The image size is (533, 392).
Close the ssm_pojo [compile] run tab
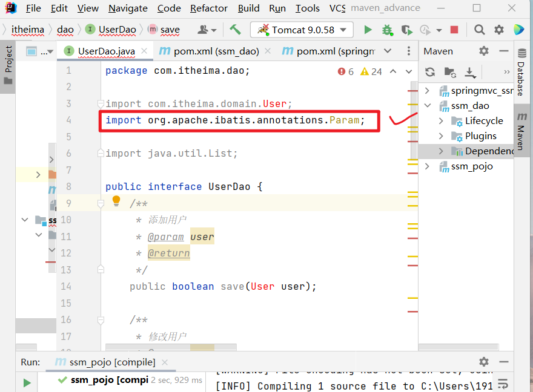point(165,362)
